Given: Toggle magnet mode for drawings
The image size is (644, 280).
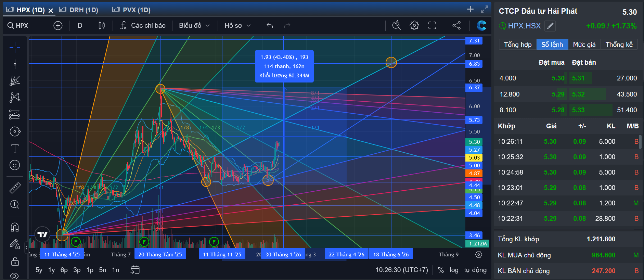Looking at the screenshot, I should click(x=15, y=227).
